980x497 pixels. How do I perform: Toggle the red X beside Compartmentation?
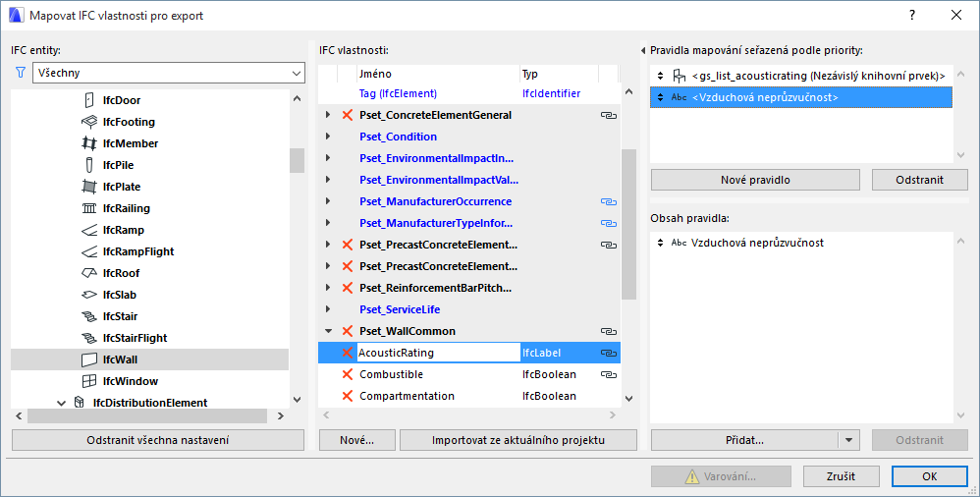click(347, 396)
